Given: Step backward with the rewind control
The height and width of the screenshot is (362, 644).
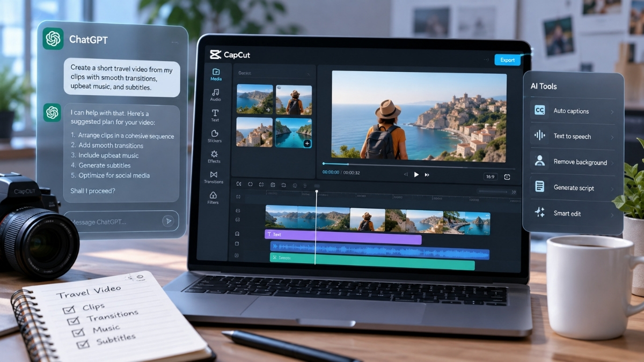Looking at the screenshot, I should pyautogui.click(x=405, y=174).
